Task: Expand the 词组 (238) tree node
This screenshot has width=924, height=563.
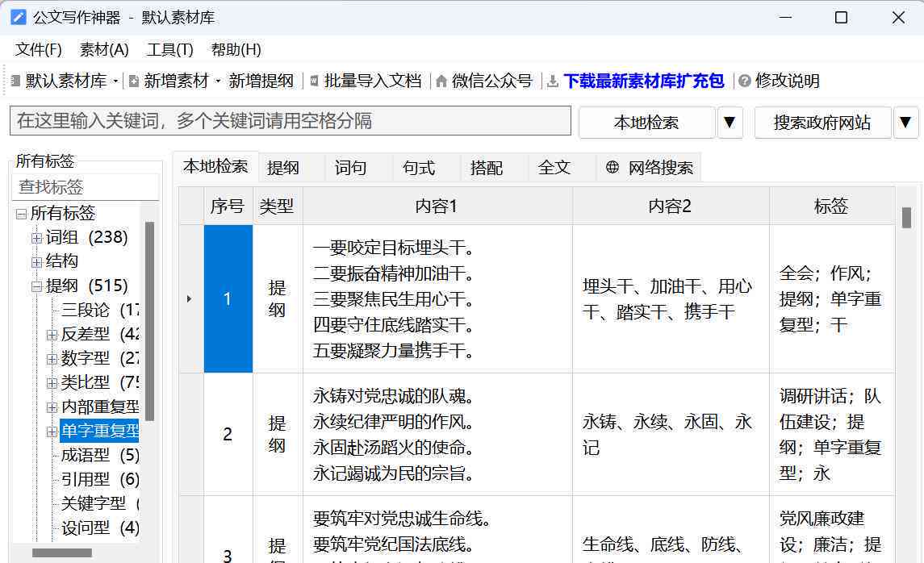Action: click(x=36, y=238)
